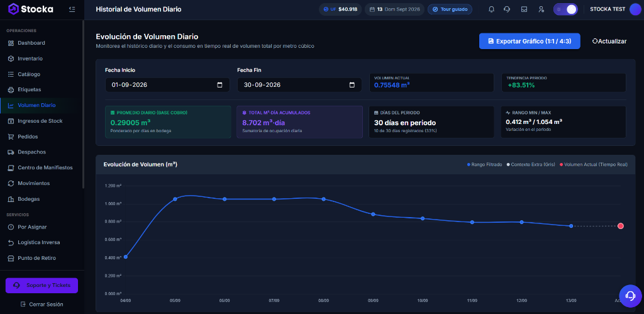This screenshot has width=644, height=314.
Task: Open Soporte y Tickets button
Action: [x=42, y=285]
